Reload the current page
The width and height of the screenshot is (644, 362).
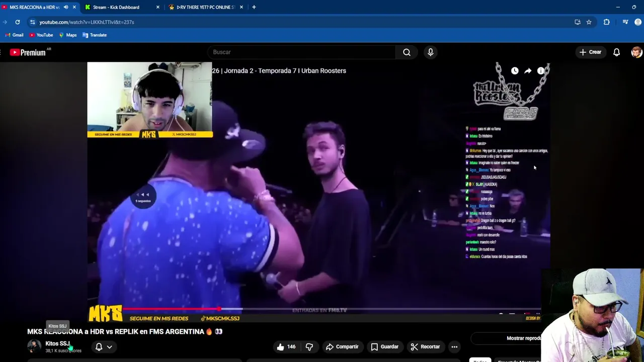coord(18,22)
